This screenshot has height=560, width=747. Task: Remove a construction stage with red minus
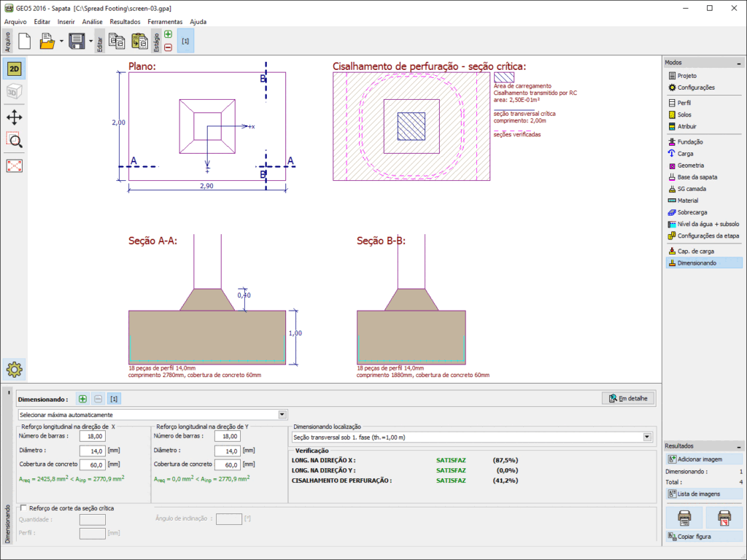(169, 47)
